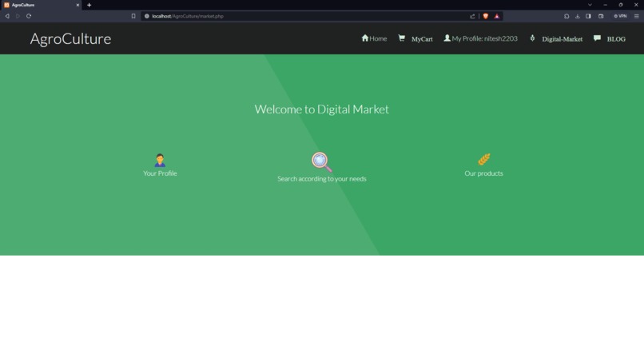Open a new browser tab
Image resolution: width=644 pixels, height=346 pixels.
[89, 5]
